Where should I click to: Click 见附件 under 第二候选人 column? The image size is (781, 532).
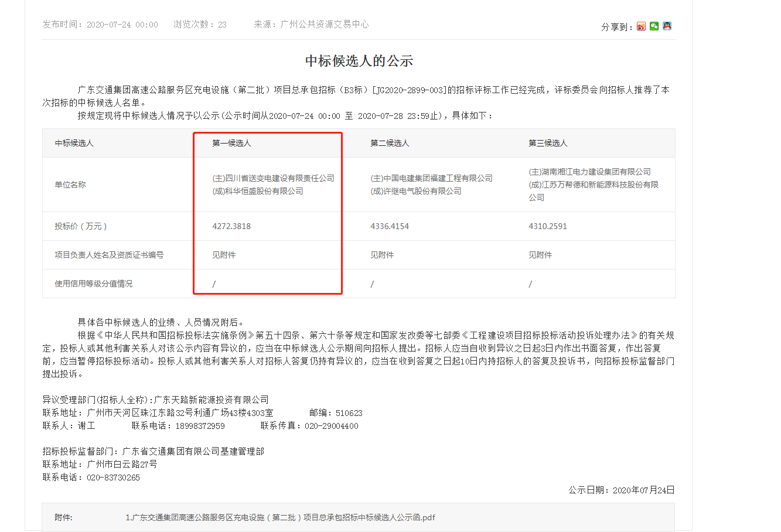(381, 255)
